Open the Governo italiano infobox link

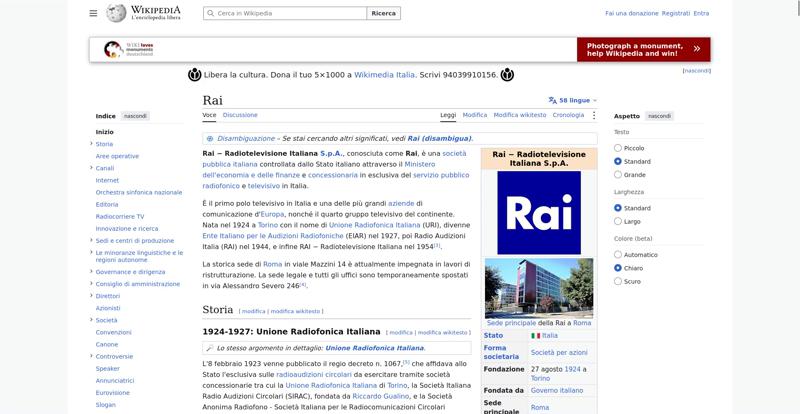click(557, 391)
